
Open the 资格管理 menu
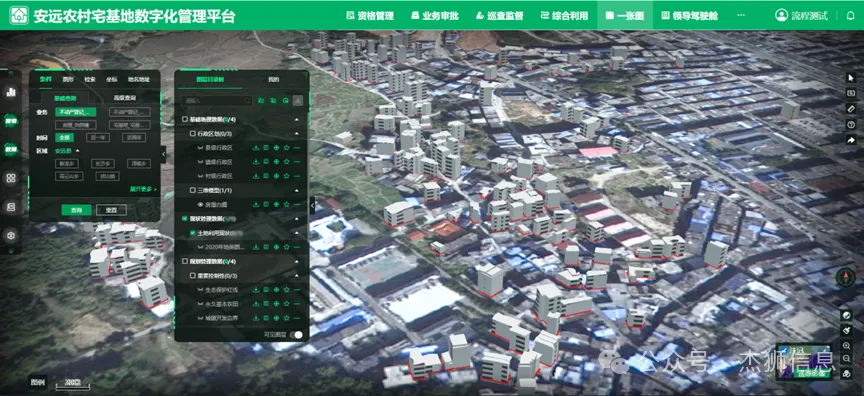click(x=370, y=15)
